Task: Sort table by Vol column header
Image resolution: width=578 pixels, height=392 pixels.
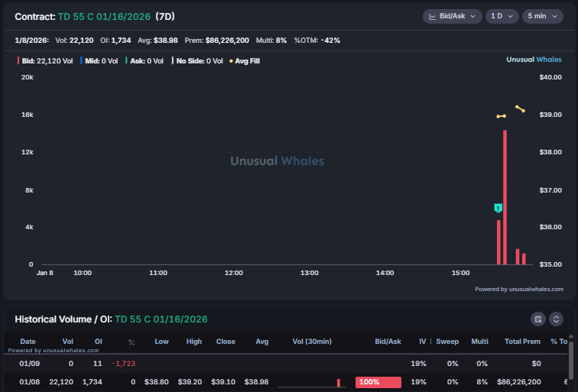Action: coord(67,342)
